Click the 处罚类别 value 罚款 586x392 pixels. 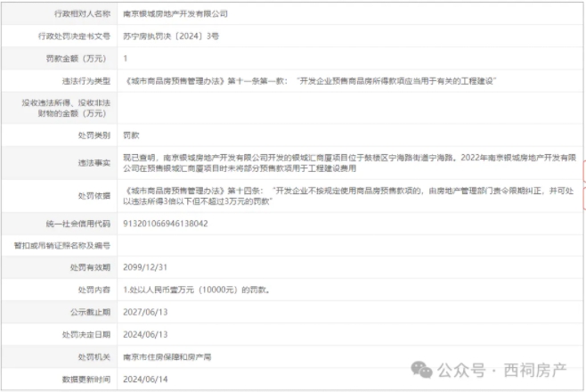[132, 136]
